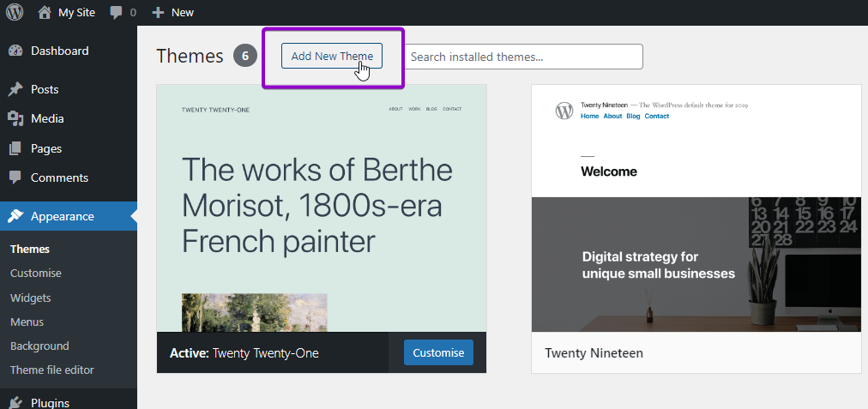Click the plus icon next to New
The width and height of the screenshot is (868, 409).
pyautogui.click(x=159, y=12)
